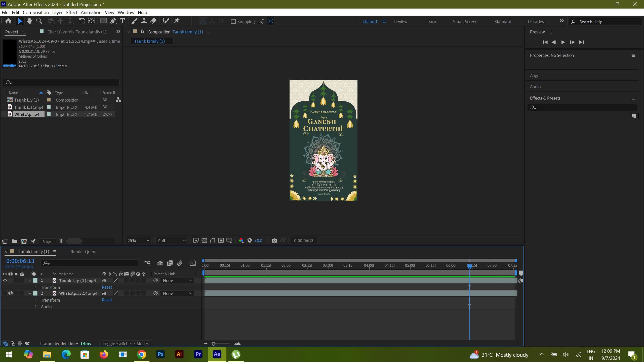Reset Transform of layer 1

[107, 287]
